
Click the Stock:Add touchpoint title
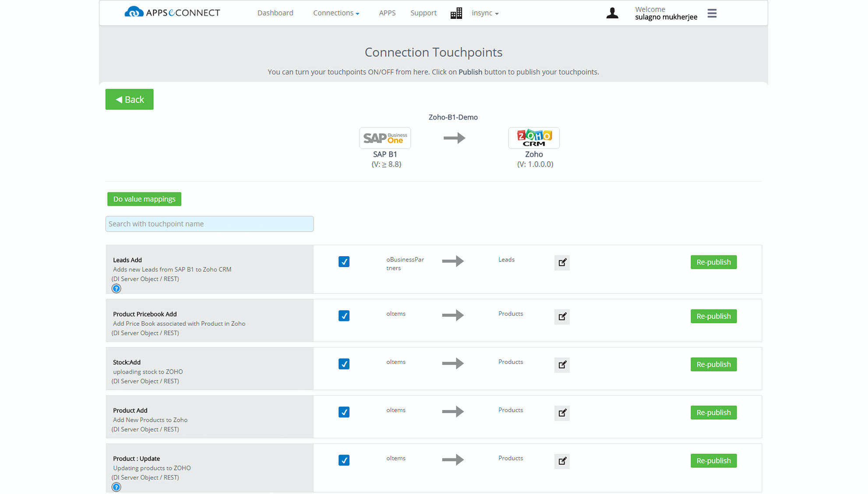pos(127,363)
